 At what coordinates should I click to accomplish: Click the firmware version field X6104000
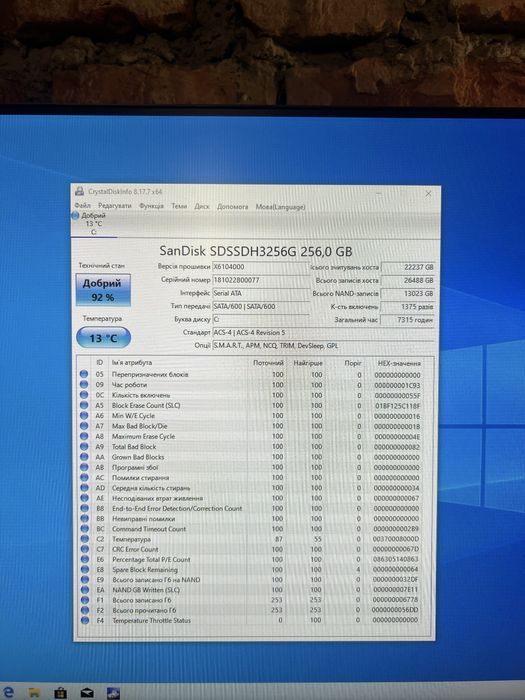tap(261, 267)
